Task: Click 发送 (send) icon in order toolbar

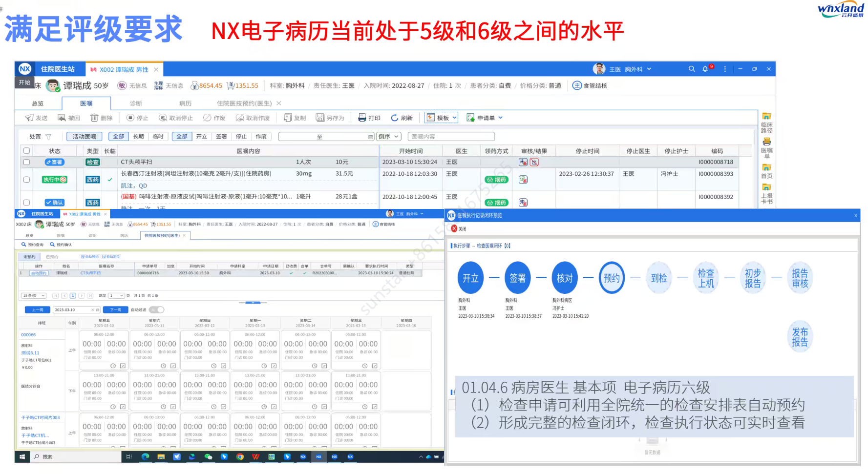Action: (x=30, y=118)
